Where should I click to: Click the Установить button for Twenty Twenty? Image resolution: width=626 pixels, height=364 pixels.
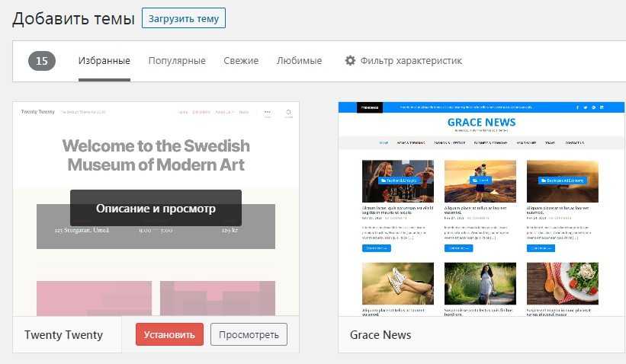169,334
